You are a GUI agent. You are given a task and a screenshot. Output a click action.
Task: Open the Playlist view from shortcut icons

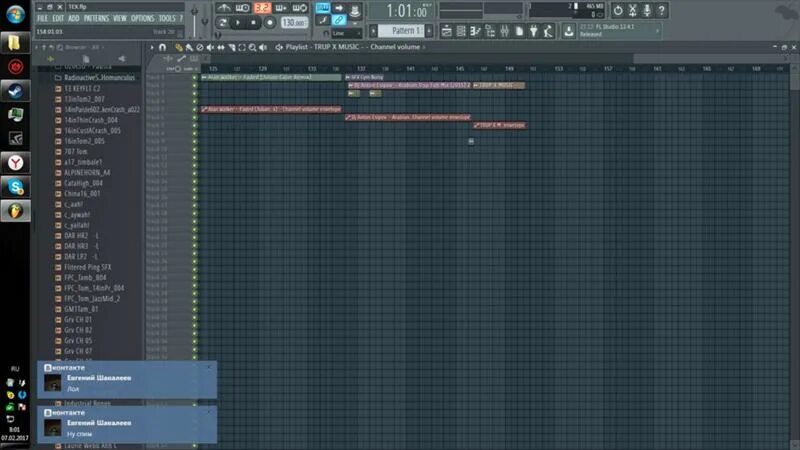(446, 31)
